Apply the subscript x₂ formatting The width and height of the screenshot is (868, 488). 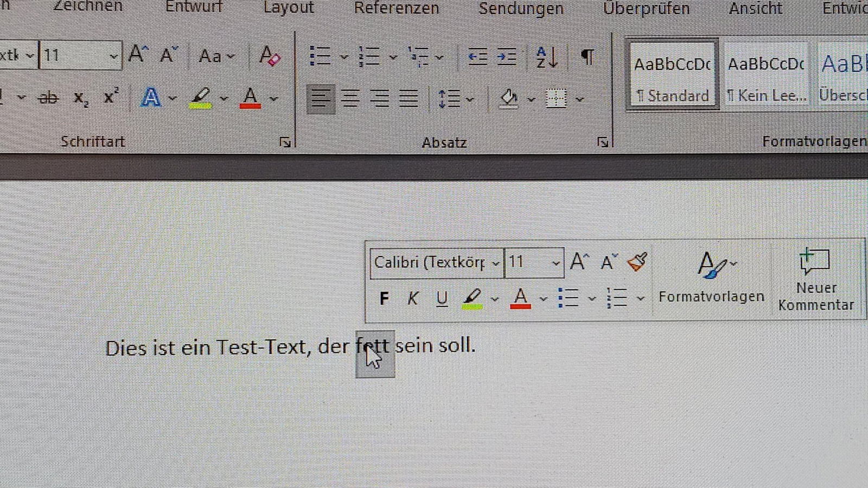point(81,98)
